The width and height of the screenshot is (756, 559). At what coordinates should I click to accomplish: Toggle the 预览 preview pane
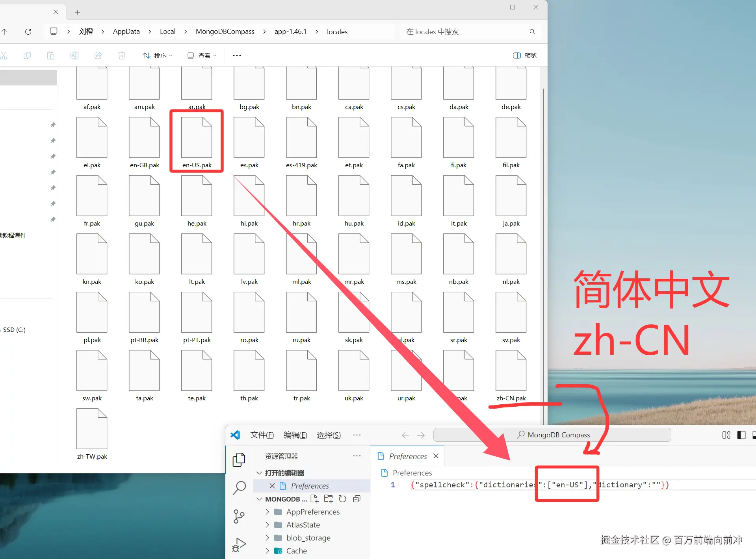point(524,55)
